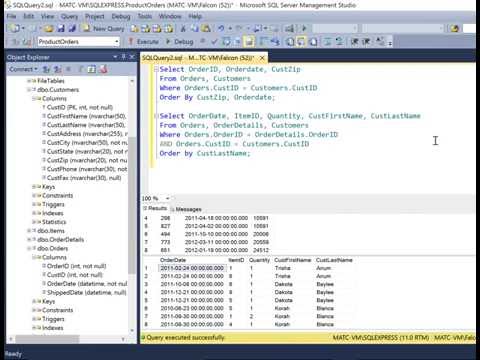This screenshot has width=480, height=360.
Task: Click the Object Explorer filter icon
Action: point(81,69)
